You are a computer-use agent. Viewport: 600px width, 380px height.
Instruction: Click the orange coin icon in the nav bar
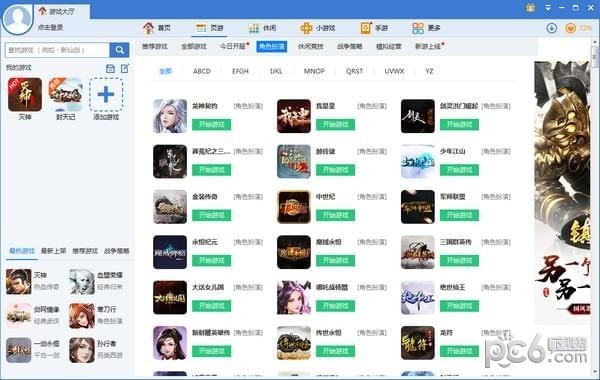(571, 28)
